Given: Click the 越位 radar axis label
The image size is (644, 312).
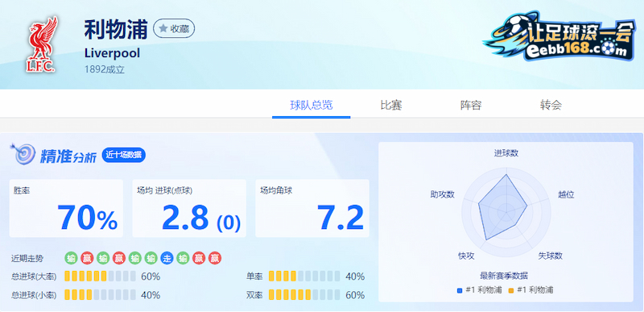Looking at the screenshot, I should pyautogui.click(x=566, y=194).
